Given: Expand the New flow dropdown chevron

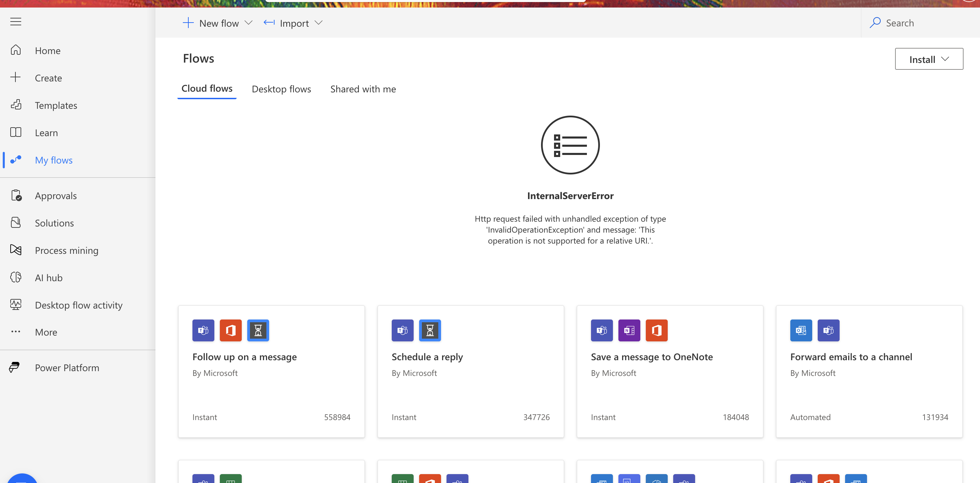Looking at the screenshot, I should pyautogui.click(x=248, y=23).
